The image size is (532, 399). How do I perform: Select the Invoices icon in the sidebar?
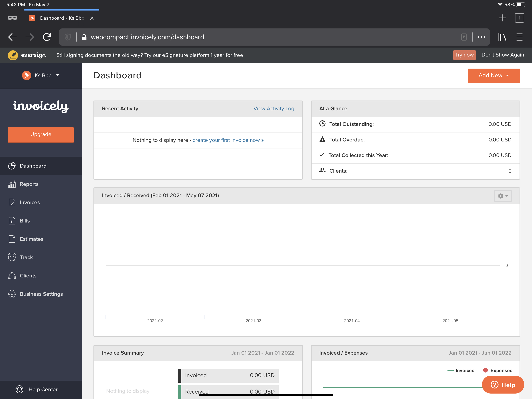tap(12, 202)
